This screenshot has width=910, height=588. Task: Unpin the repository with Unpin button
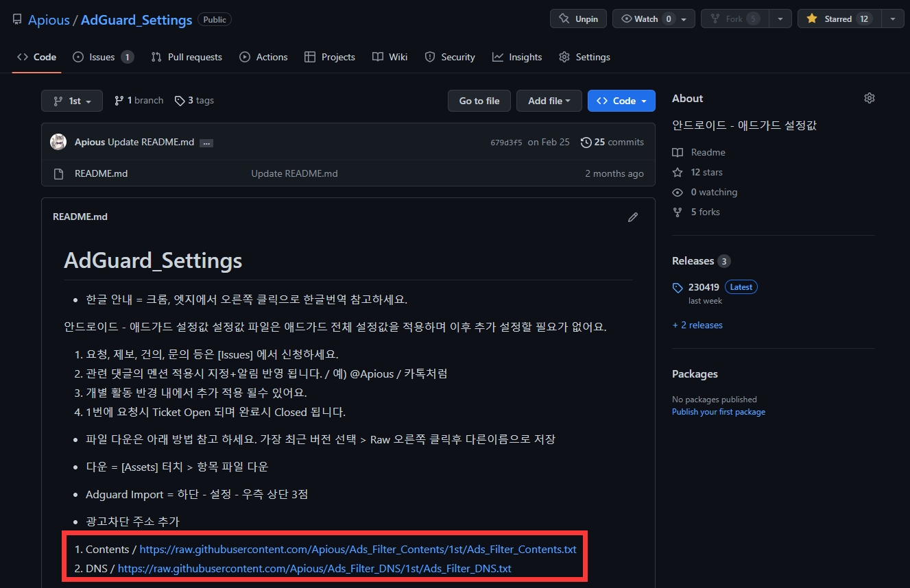578,19
